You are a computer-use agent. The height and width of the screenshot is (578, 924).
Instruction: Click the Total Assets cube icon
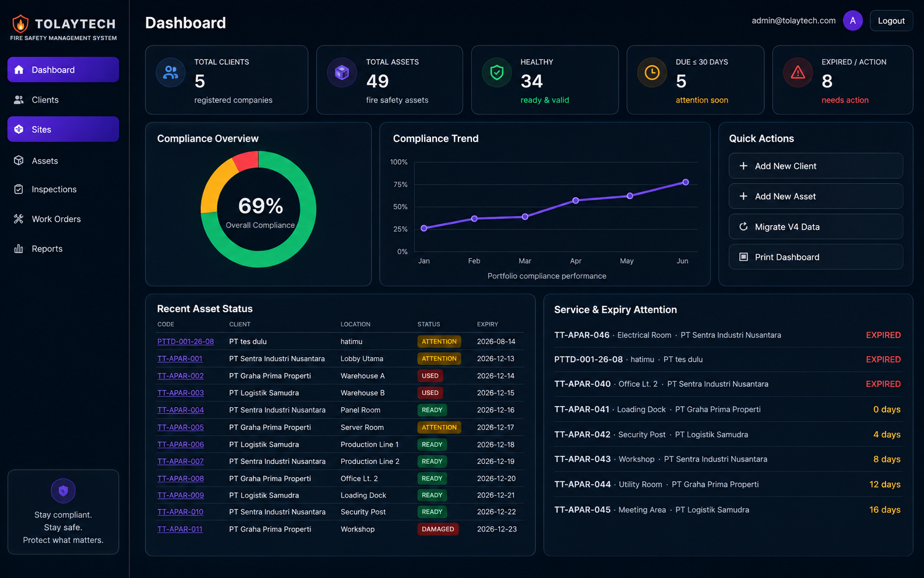[x=342, y=72]
